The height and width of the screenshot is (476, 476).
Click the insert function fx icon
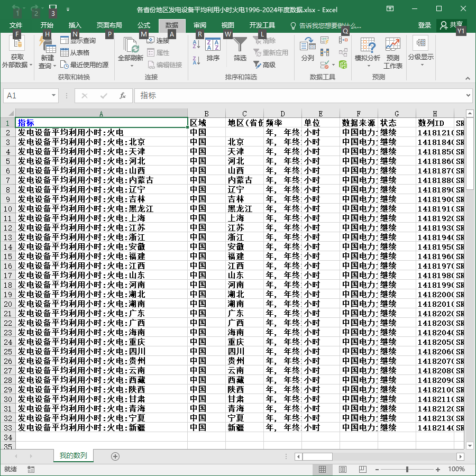tap(123, 96)
